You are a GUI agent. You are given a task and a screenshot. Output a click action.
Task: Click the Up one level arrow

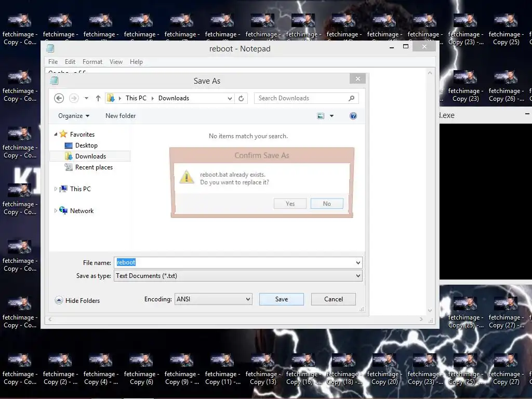pos(98,98)
